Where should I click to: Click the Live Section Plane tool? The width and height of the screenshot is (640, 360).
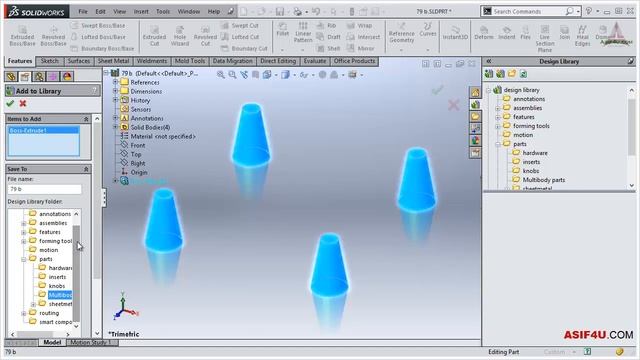(544, 39)
